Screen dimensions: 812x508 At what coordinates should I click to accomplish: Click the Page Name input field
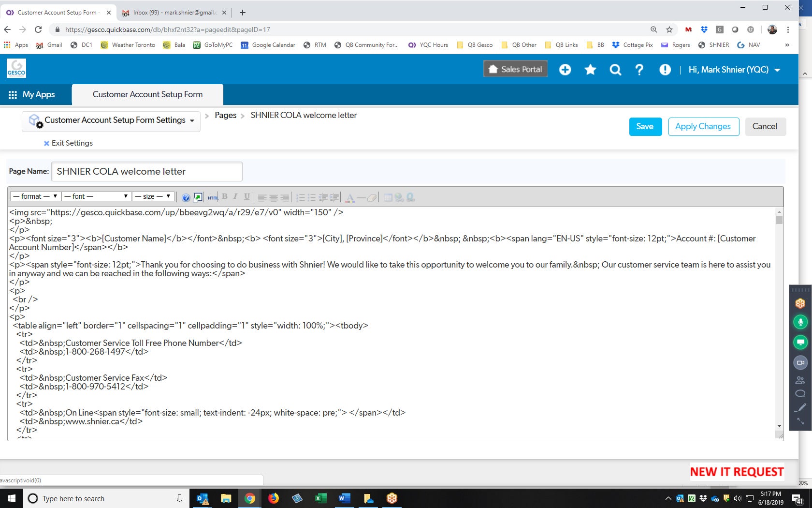[x=146, y=171]
